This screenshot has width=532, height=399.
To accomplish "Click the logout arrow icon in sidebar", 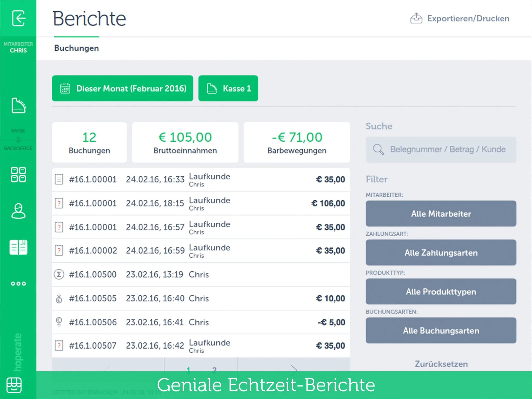I will (18, 18).
